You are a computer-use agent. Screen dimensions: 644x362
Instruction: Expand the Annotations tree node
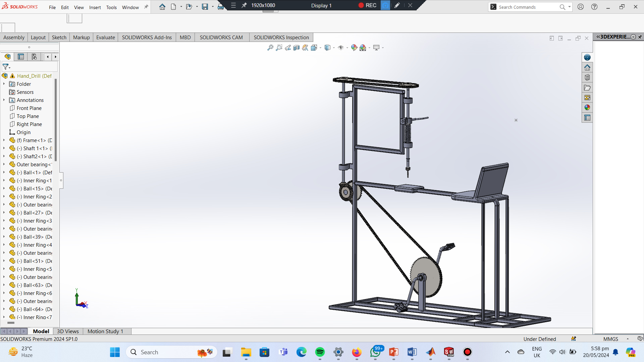[4, 100]
